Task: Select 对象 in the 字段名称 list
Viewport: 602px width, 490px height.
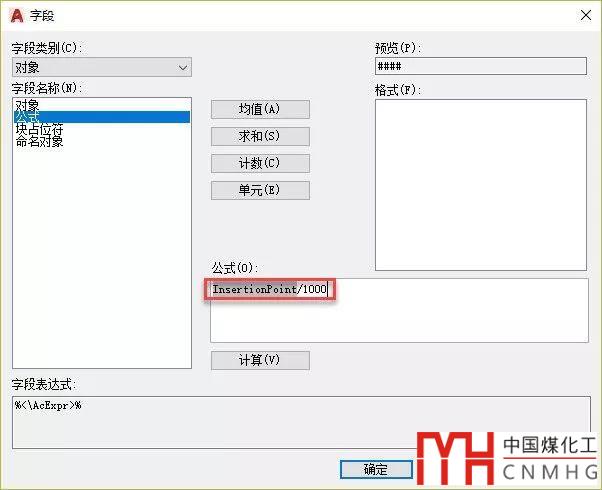Action: pyautogui.click(x=28, y=105)
